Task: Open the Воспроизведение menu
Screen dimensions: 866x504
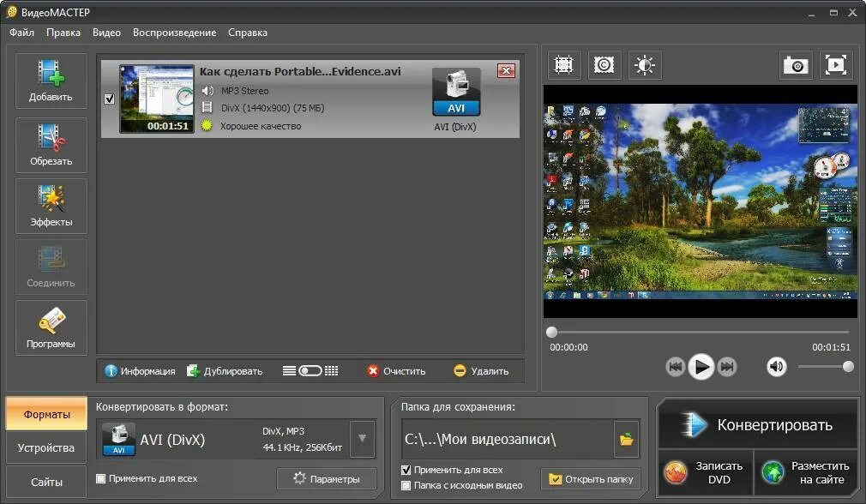Action: click(x=175, y=33)
